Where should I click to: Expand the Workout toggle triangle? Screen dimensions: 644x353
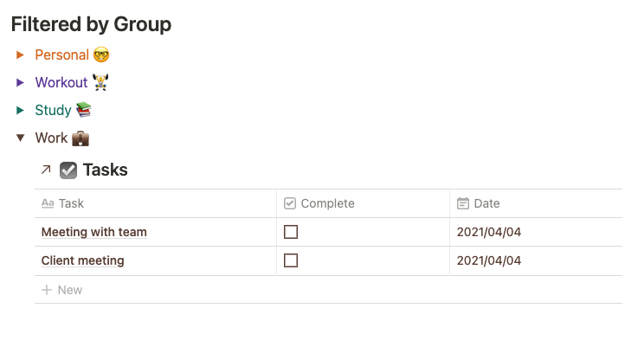tap(21, 83)
